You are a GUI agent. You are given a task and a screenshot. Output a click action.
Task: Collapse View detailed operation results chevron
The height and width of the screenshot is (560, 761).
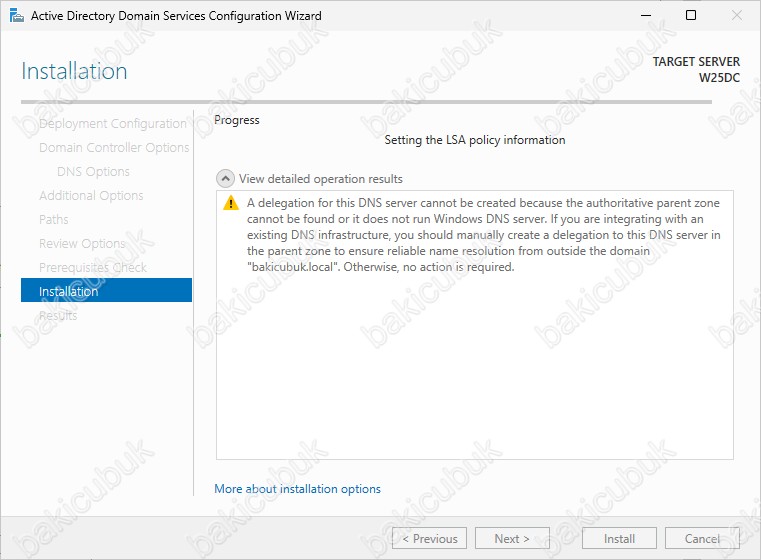tap(225, 179)
